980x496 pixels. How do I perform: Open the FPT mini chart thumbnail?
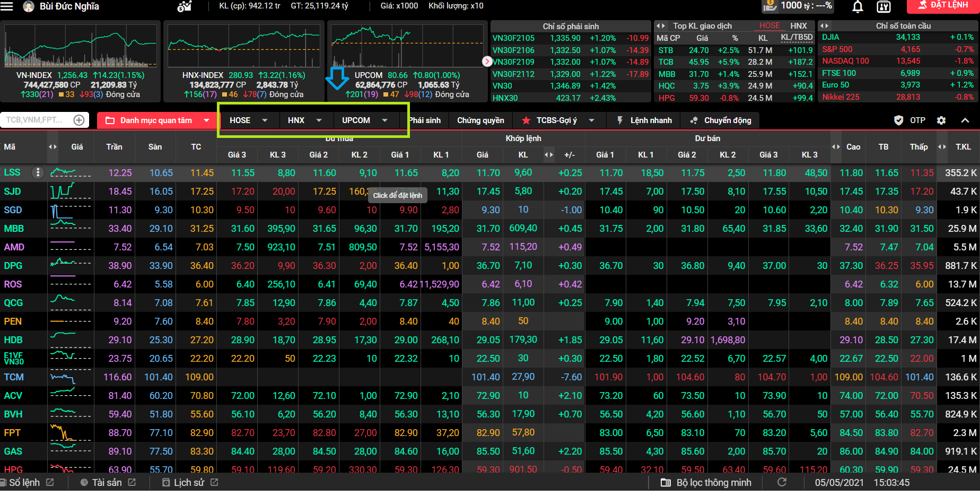71,433
